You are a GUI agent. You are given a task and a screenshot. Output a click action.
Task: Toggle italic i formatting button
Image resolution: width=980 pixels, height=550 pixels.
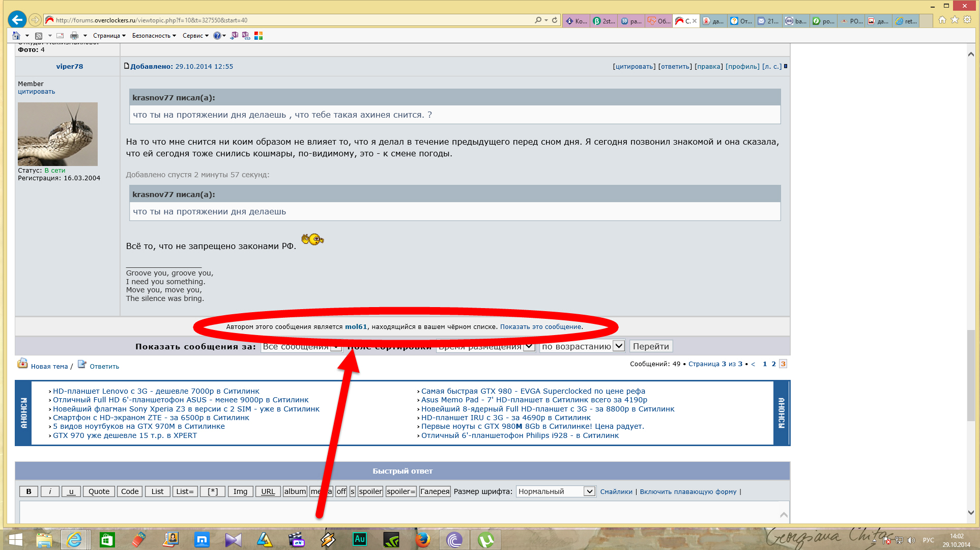click(50, 491)
